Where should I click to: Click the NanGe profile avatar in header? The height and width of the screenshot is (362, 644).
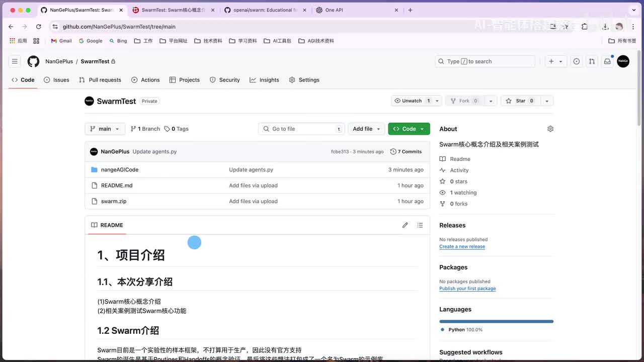pos(623,61)
